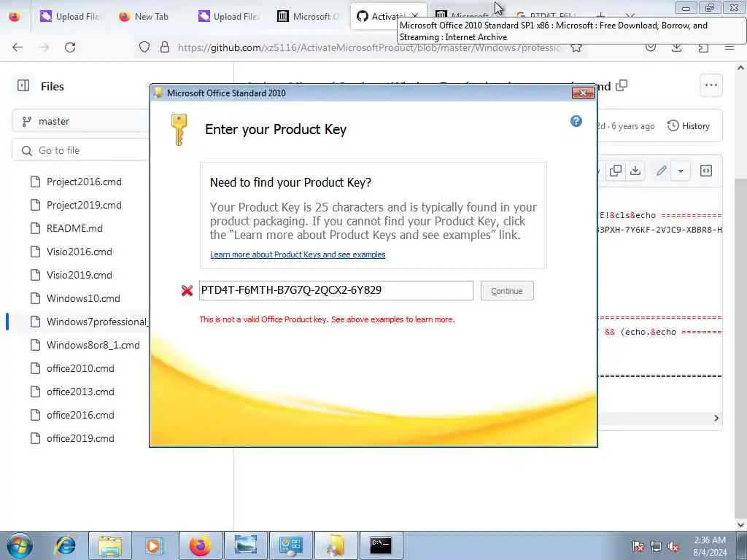The width and height of the screenshot is (747, 560).
Task: Open the command prompt taskbar item
Action: [381, 545]
